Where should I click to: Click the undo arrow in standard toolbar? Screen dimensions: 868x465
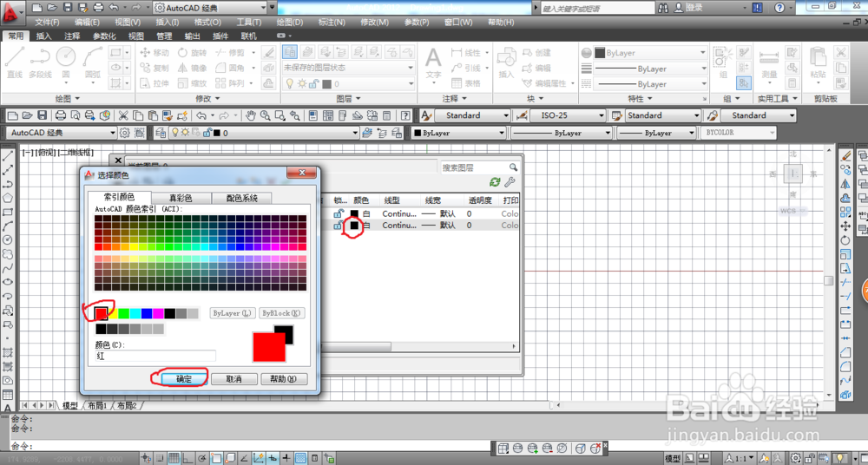(201, 115)
